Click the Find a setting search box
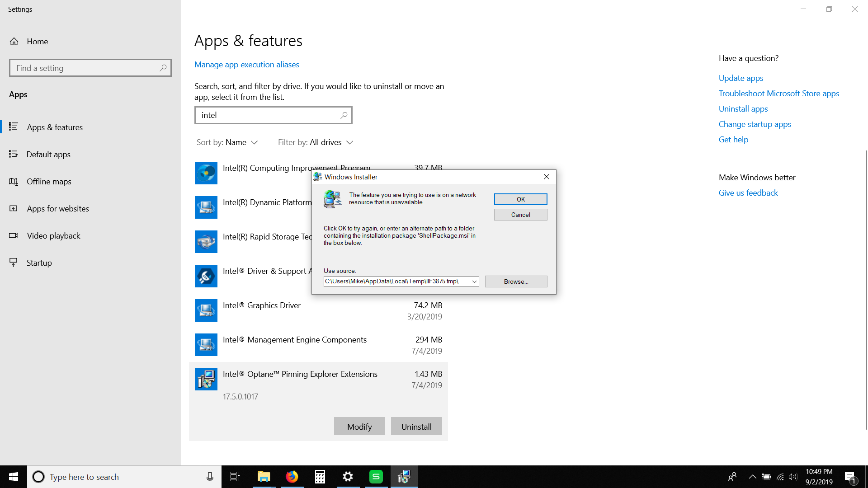The image size is (868, 488). tap(86, 68)
